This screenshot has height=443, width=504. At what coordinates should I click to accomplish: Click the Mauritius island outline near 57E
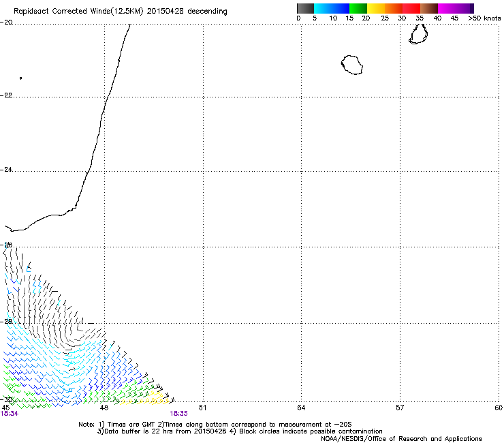pos(418,34)
